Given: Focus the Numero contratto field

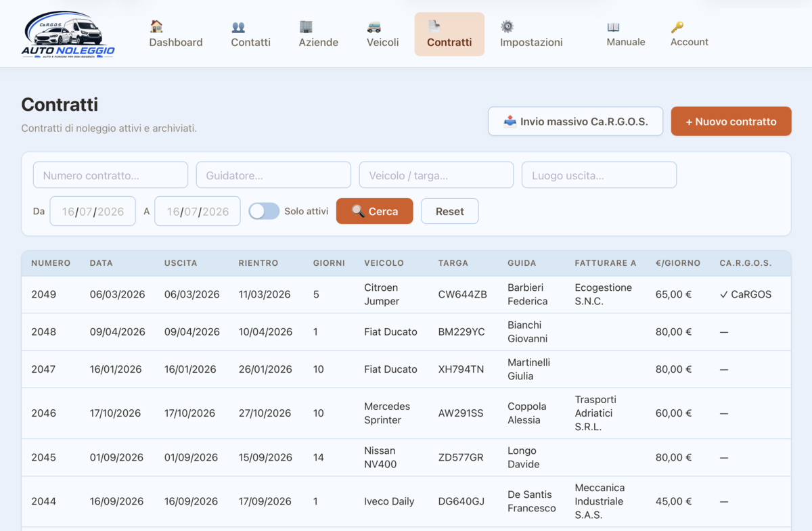Looking at the screenshot, I should tap(110, 175).
